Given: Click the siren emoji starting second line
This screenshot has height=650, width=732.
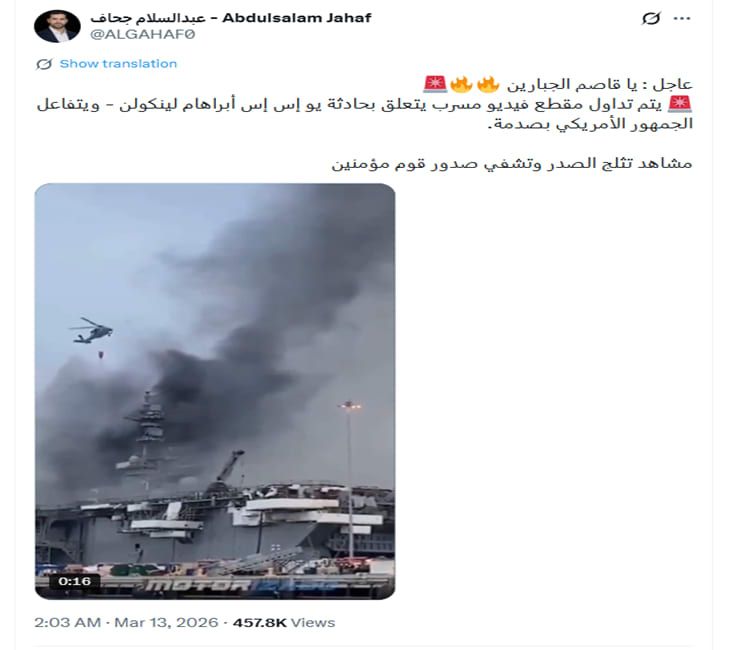Looking at the screenshot, I should pyautogui.click(x=680, y=104).
